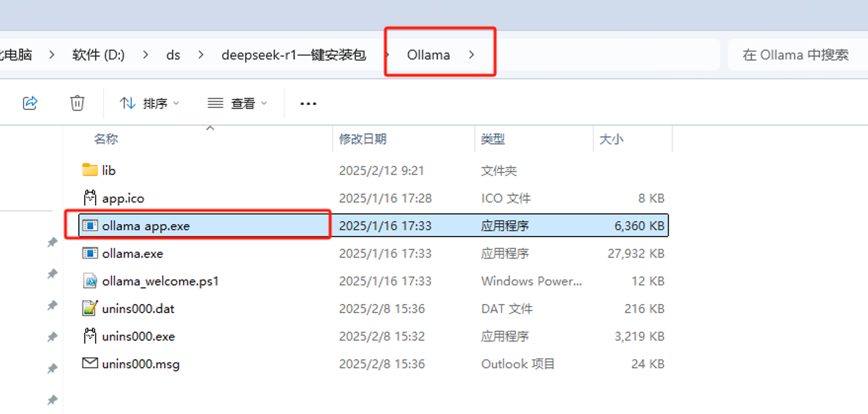Click the share icon in toolbar
This screenshot has height=414, width=868.
[30, 103]
